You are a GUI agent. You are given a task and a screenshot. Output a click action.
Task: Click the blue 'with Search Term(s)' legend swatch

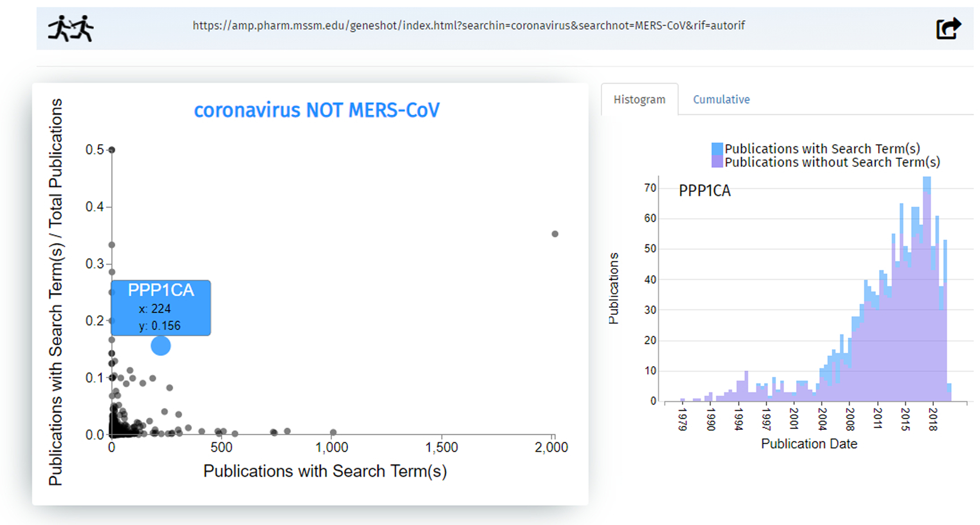click(x=717, y=149)
